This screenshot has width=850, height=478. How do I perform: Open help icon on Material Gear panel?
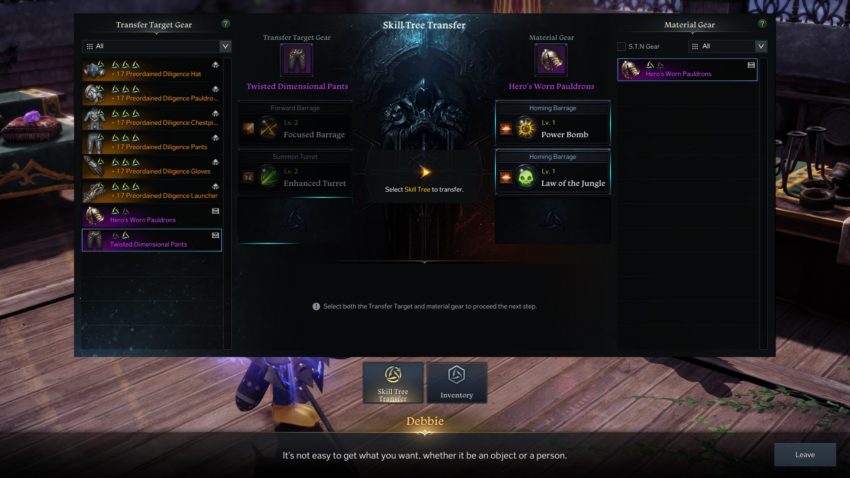762,24
